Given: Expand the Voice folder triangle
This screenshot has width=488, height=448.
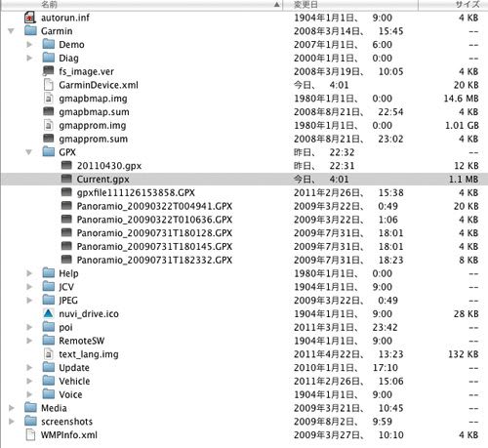Looking at the screenshot, I should tap(29, 394).
